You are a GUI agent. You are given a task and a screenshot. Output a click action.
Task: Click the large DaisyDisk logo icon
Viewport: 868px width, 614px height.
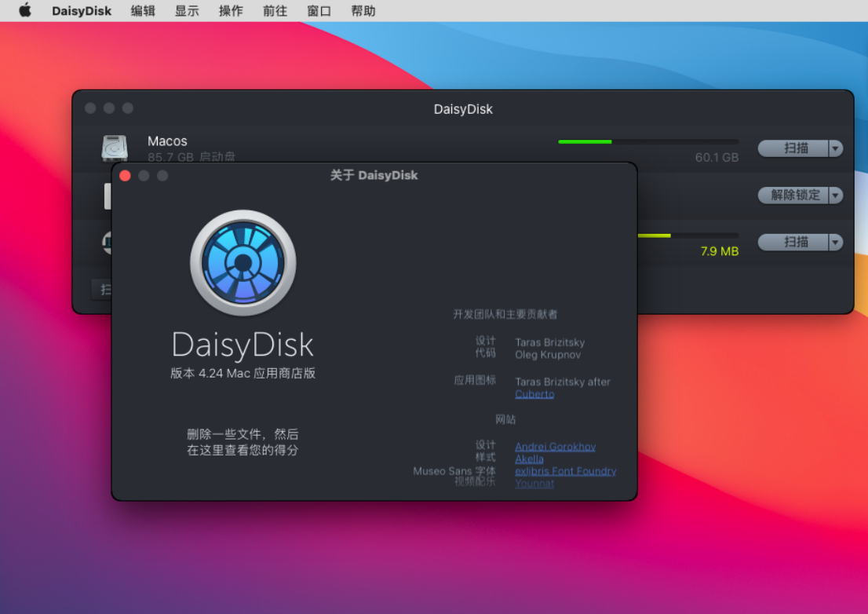(x=243, y=262)
